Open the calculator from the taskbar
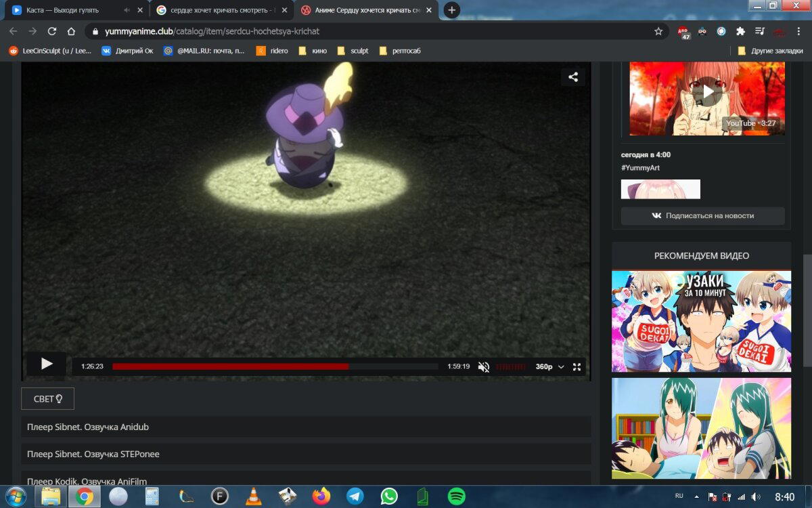Screen dimensions: 812x508 pyautogui.click(x=152, y=496)
